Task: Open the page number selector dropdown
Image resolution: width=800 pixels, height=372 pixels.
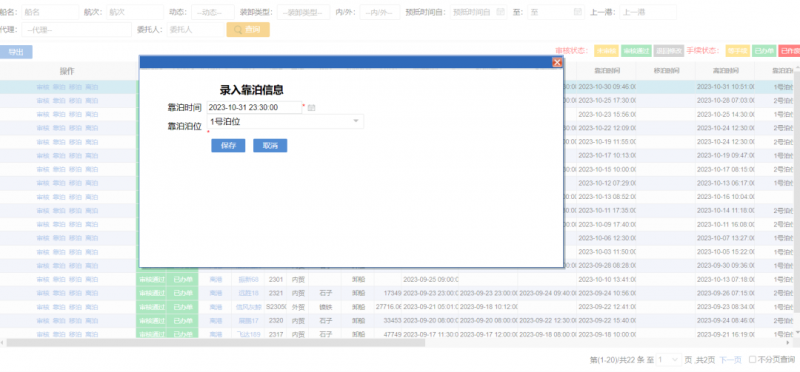Action: click(668, 360)
